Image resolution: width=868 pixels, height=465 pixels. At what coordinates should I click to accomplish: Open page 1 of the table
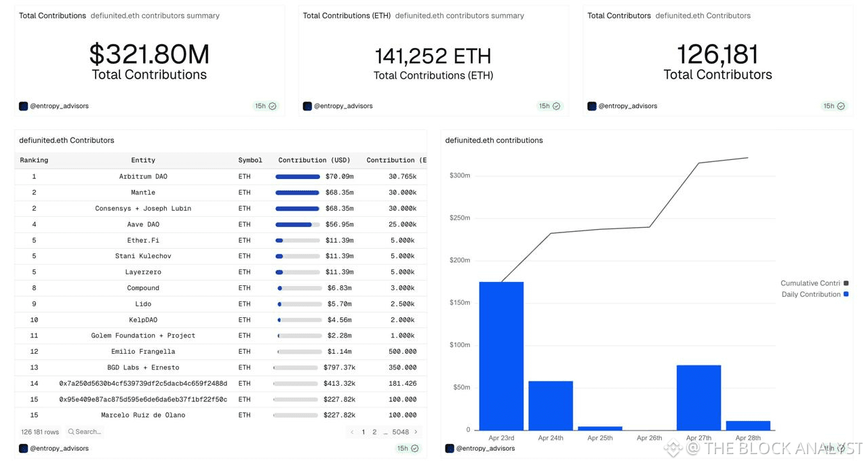pyautogui.click(x=363, y=432)
